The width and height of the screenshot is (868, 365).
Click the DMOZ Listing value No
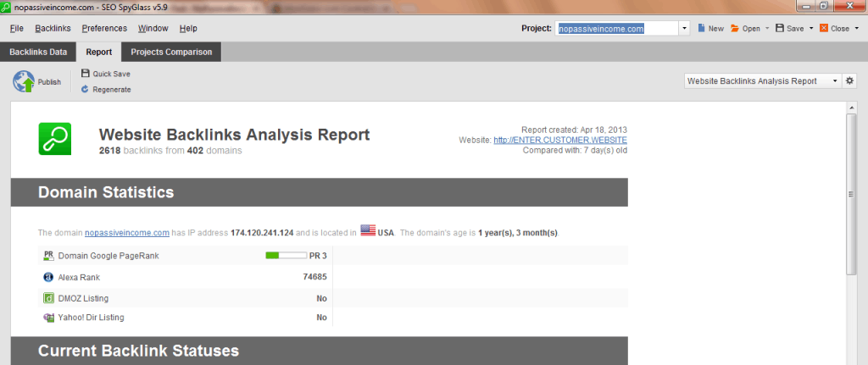click(321, 299)
